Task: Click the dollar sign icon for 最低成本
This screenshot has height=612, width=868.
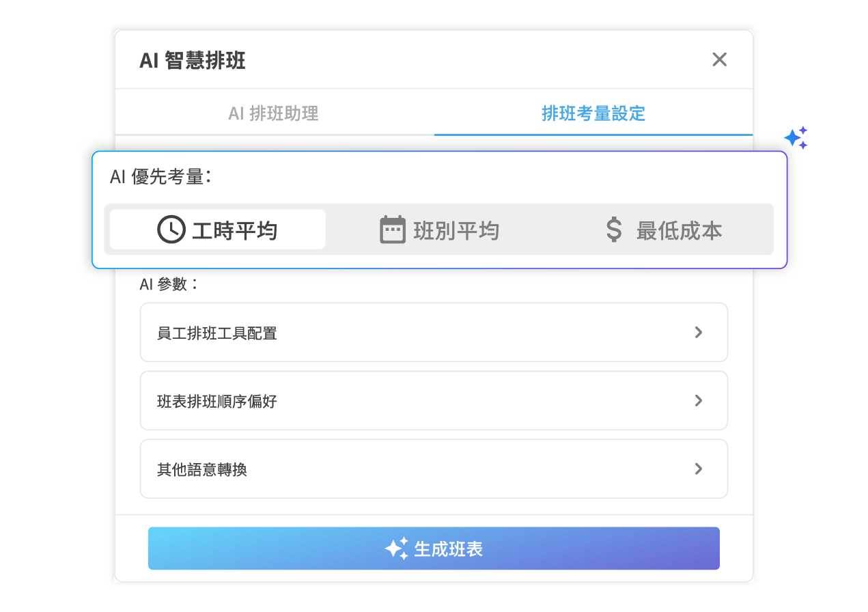Action: (x=613, y=230)
